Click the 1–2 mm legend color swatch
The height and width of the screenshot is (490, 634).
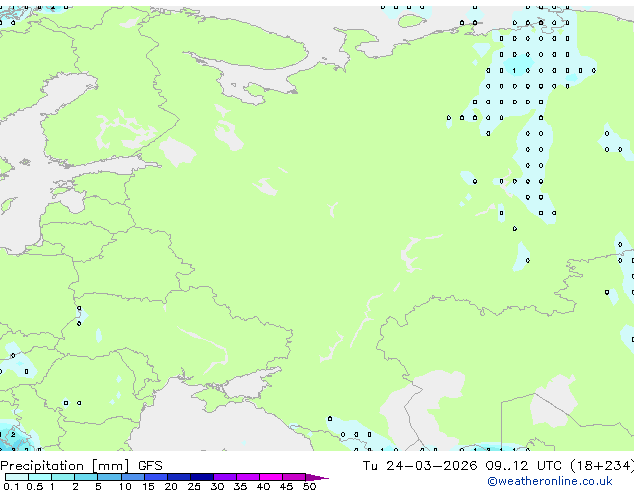(x=63, y=477)
